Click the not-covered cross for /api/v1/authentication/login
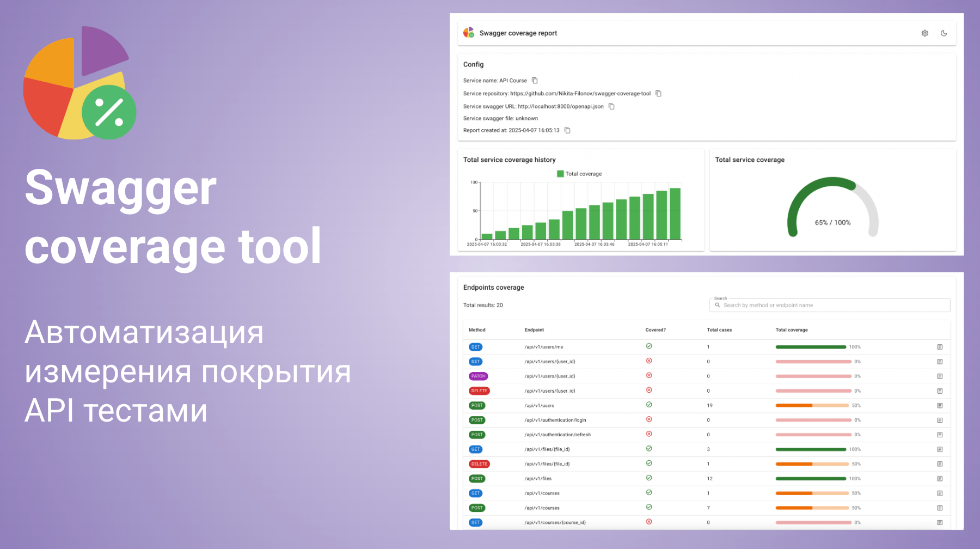Image resolution: width=980 pixels, height=549 pixels. (x=649, y=419)
